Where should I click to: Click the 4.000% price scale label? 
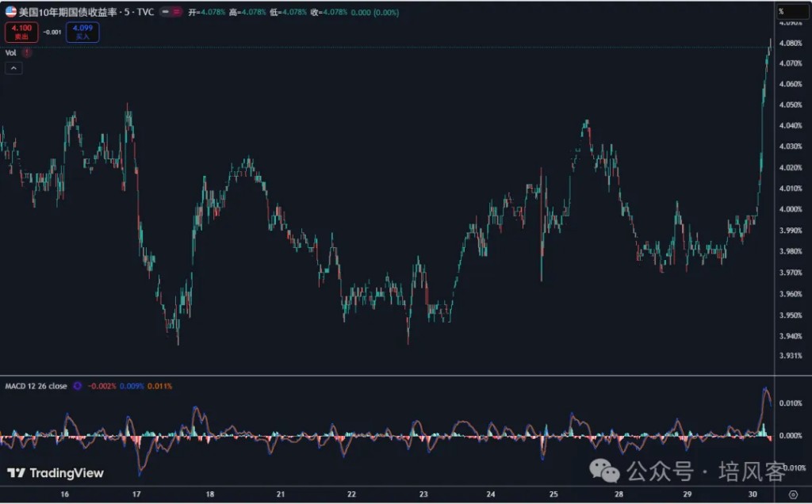pos(791,209)
